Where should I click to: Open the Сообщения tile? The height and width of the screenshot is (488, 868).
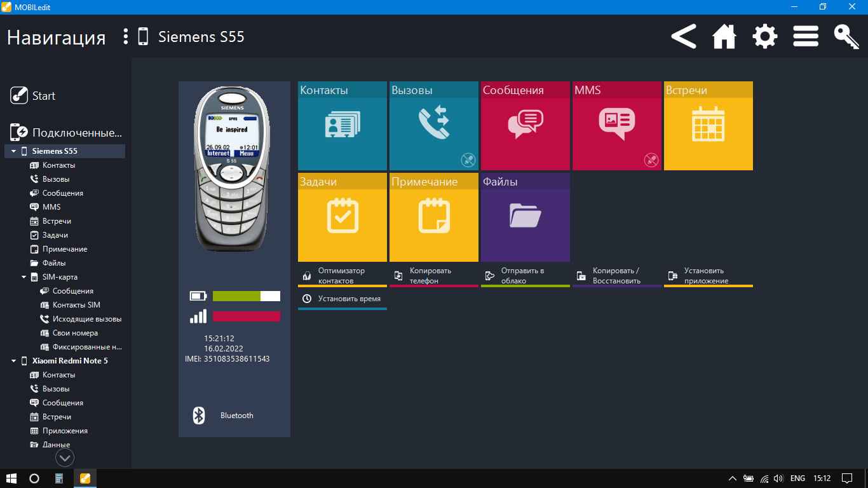pyautogui.click(x=525, y=126)
